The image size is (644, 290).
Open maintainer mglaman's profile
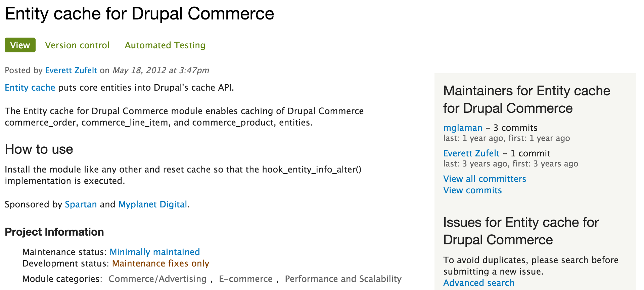(462, 128)
